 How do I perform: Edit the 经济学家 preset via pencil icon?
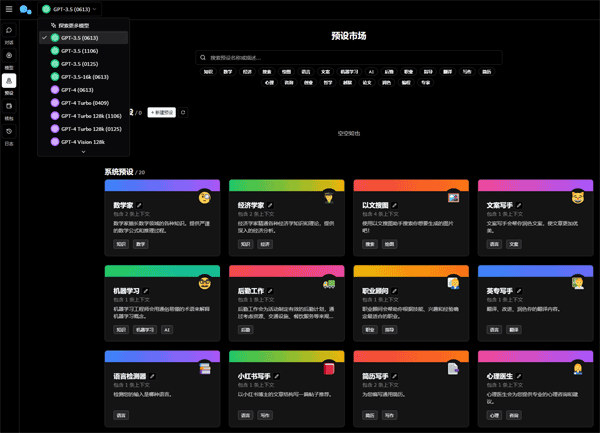tap(270, 205)
